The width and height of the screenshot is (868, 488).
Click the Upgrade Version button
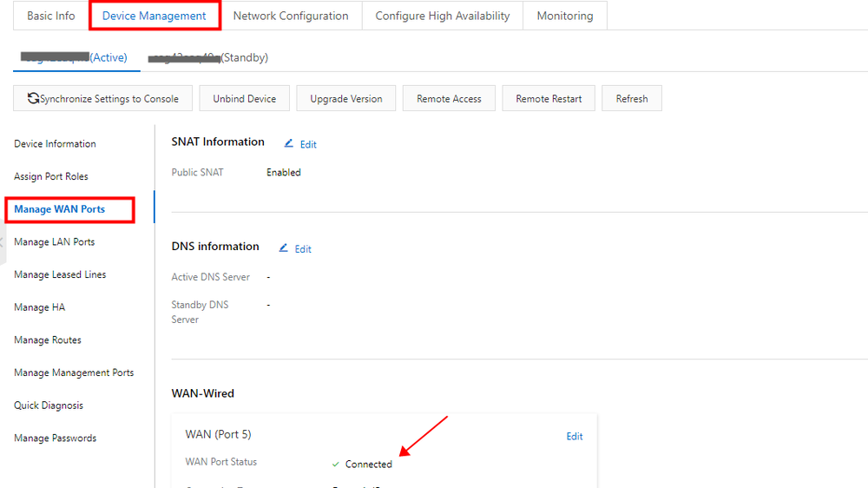pos(346,99)
